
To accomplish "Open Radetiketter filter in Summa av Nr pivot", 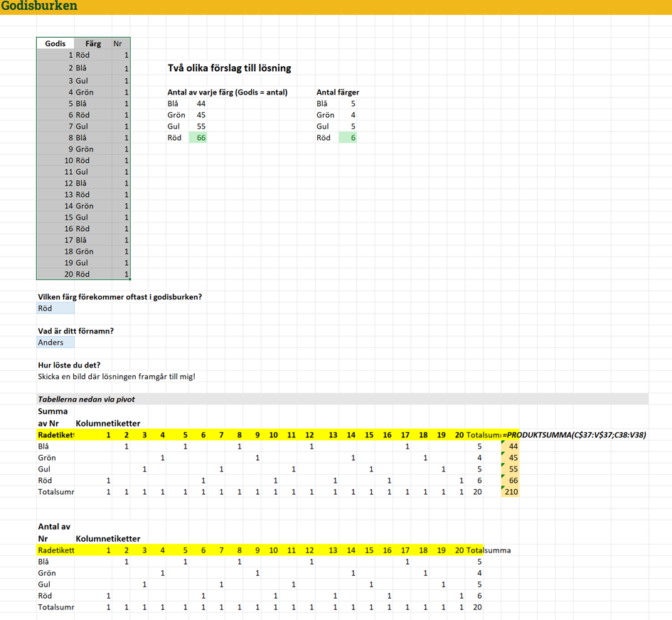I will pyautogui.click(x=55, y=435).
